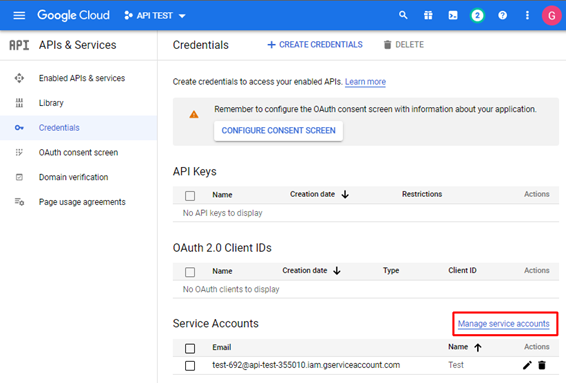Click the Client ID column header
566x383 pixels.
(x=462, y=270)
